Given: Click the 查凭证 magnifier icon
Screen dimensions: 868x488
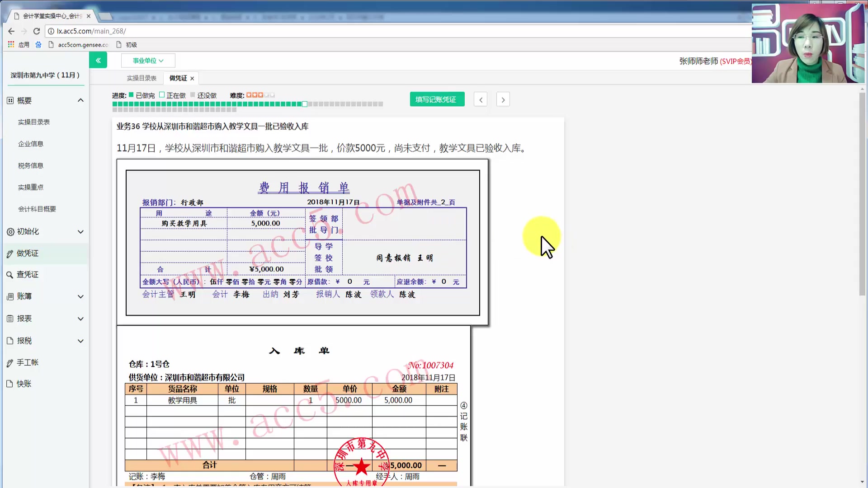Looking at the screenshot, I should coord(10,275).
